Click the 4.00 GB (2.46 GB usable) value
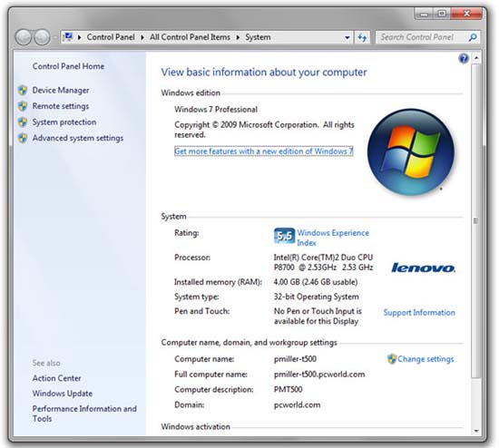The width and height of the screenshot is (499, 448). tap(316, 282)
